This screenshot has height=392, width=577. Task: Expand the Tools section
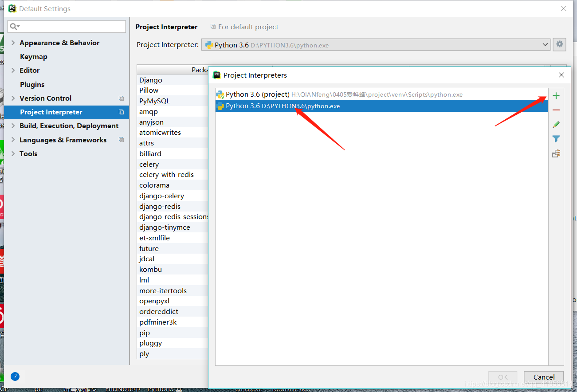[13, 153]
